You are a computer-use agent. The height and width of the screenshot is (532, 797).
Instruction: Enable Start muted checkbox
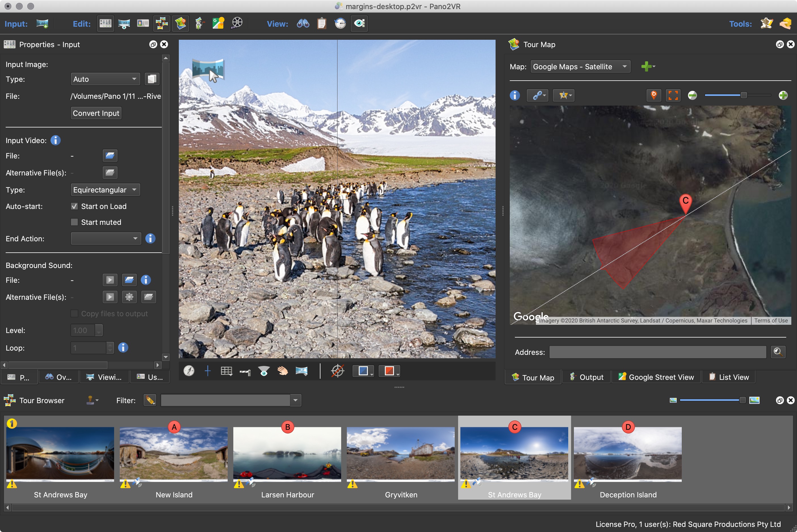(74, 222)
